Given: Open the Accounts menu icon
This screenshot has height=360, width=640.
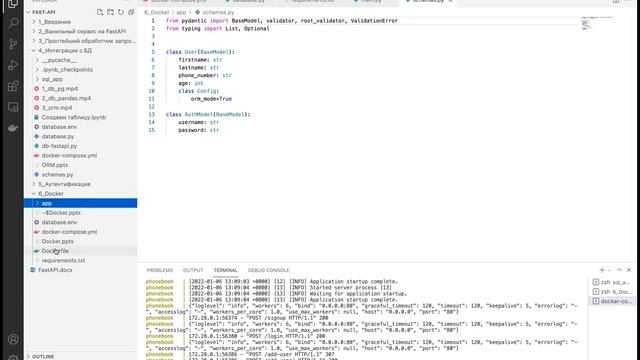Looking at the screenshot, I should [13, 339].
